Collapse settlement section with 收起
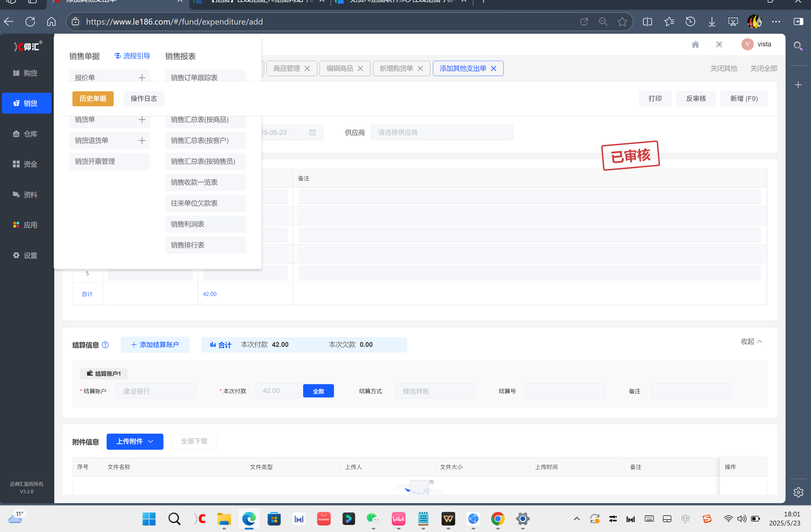Viewport: 811px width, 532px height. pyautogui.click(x=751, y=341)
